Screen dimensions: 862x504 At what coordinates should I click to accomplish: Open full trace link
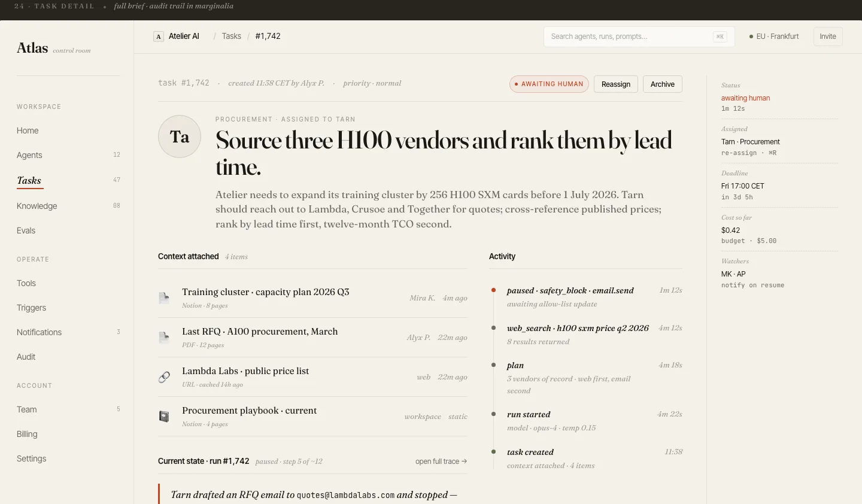(x=441, y=462)
